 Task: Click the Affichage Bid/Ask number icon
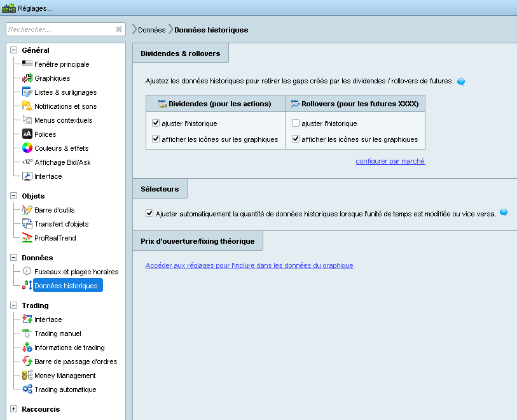tap(27, 162)
